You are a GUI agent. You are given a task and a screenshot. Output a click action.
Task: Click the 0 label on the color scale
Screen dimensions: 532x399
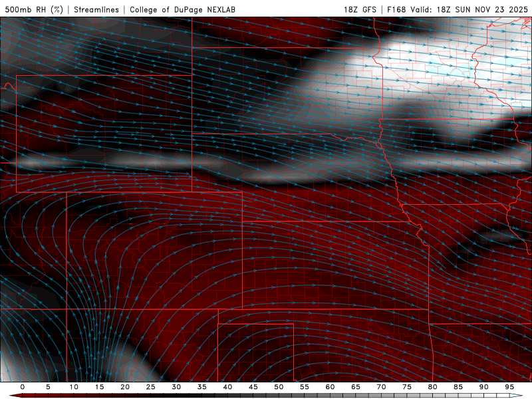click(x=23, y=387)
